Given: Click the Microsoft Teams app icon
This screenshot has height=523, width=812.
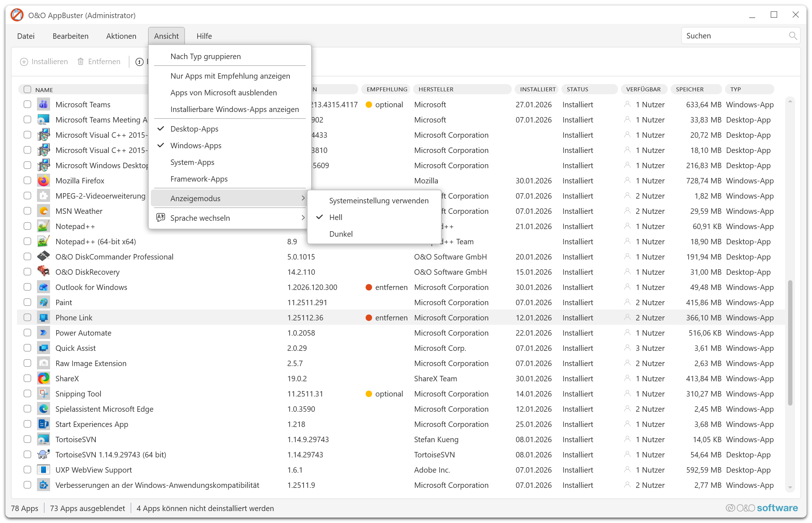Looking at the screenshot, I should pyautogui.click(x=44, y=104).
